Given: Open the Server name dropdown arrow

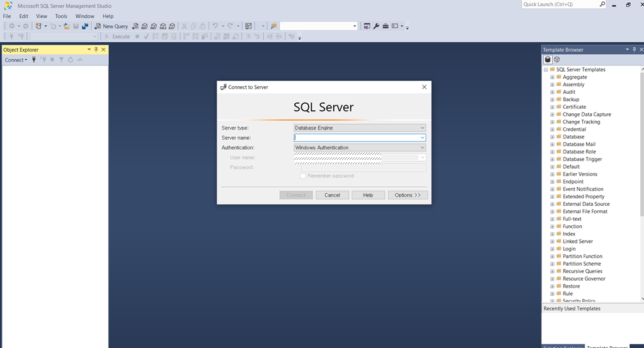Looking at the screenshot, I should (x=422, y=138).
